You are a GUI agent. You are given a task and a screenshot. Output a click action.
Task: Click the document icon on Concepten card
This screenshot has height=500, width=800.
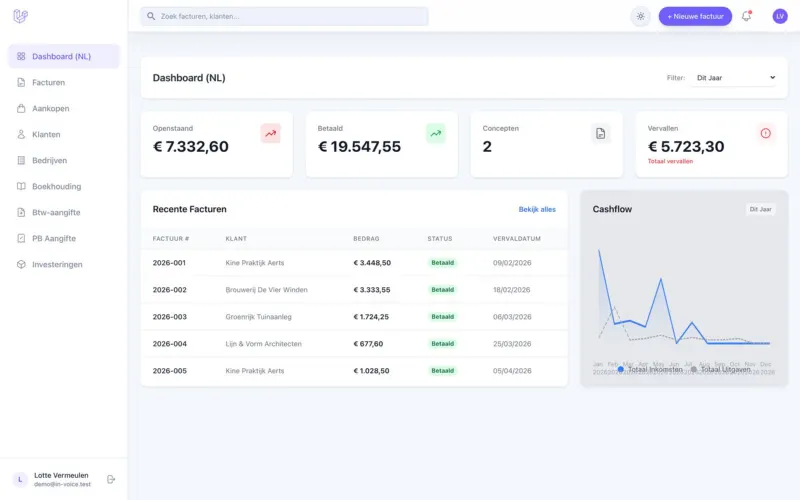pyautogui.click(x=601, y=133)
